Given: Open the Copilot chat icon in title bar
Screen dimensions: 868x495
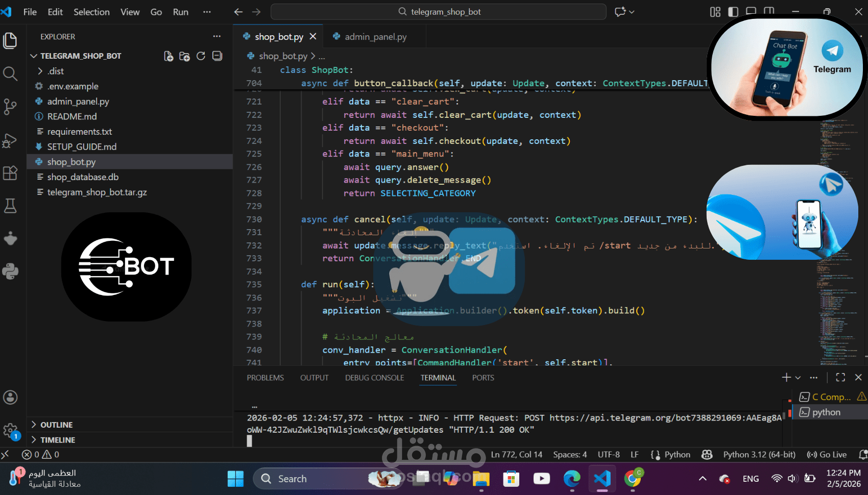Looking at the screenshot, I should click(620, 12).
